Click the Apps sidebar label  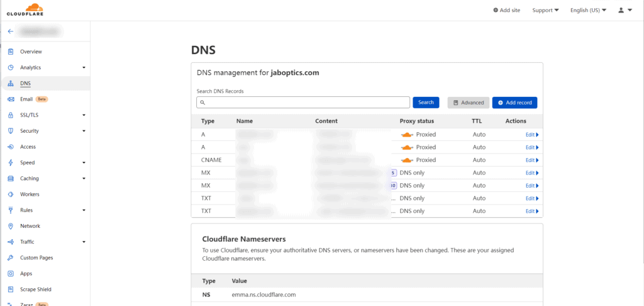coord(26,273)
